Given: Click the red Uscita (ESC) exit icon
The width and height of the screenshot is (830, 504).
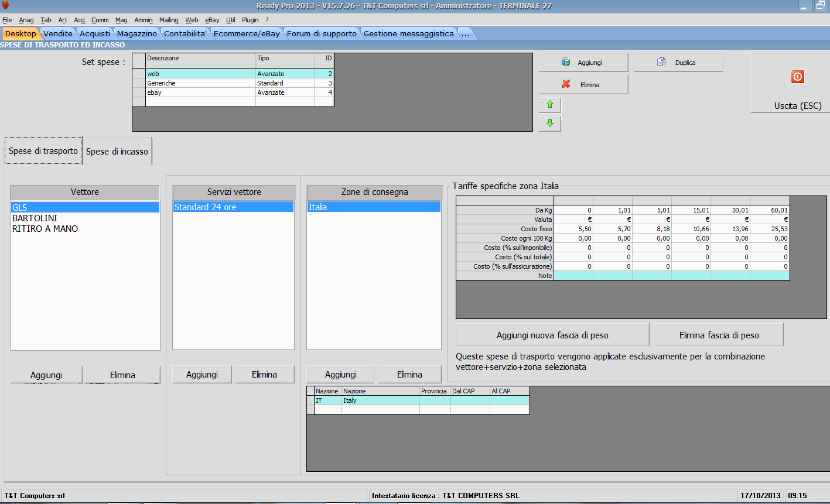Looking at the screenshot, I should click(x=797, y=77).
